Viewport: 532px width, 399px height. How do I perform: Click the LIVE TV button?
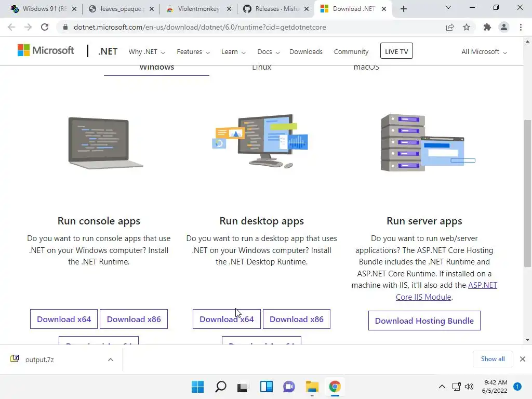396,51
